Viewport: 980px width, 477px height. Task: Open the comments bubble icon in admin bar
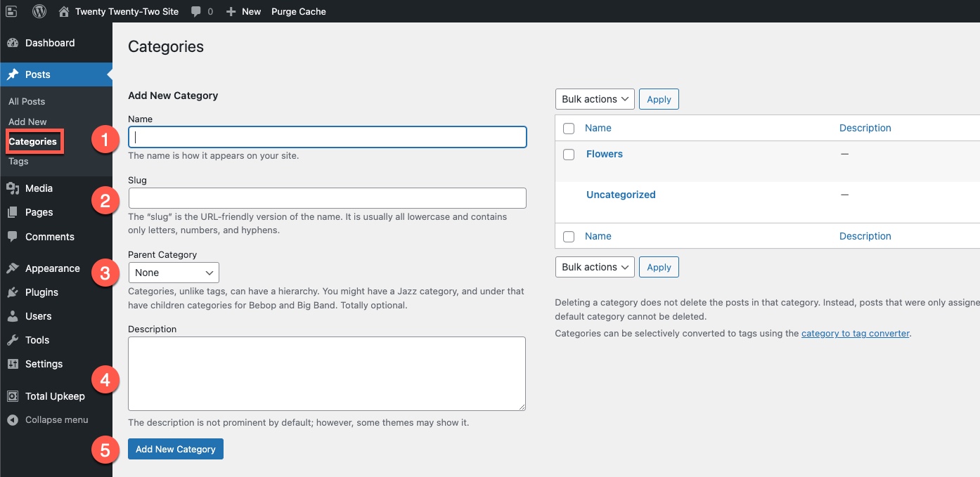coord(195,11)
